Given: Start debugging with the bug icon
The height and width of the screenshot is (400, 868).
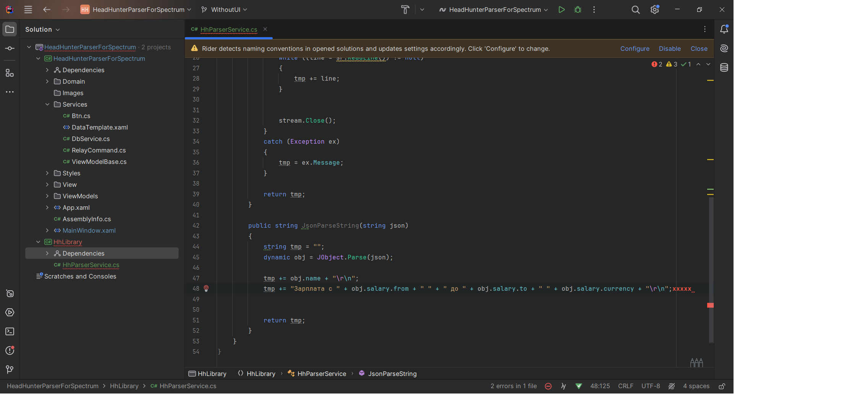Looking at the screenshot, I should 578,10.
